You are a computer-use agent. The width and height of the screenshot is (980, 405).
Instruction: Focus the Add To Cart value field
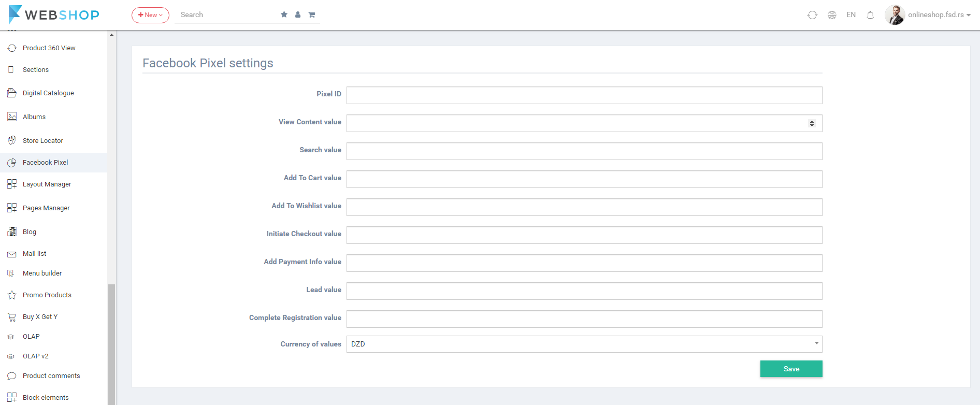click(584, 179)
